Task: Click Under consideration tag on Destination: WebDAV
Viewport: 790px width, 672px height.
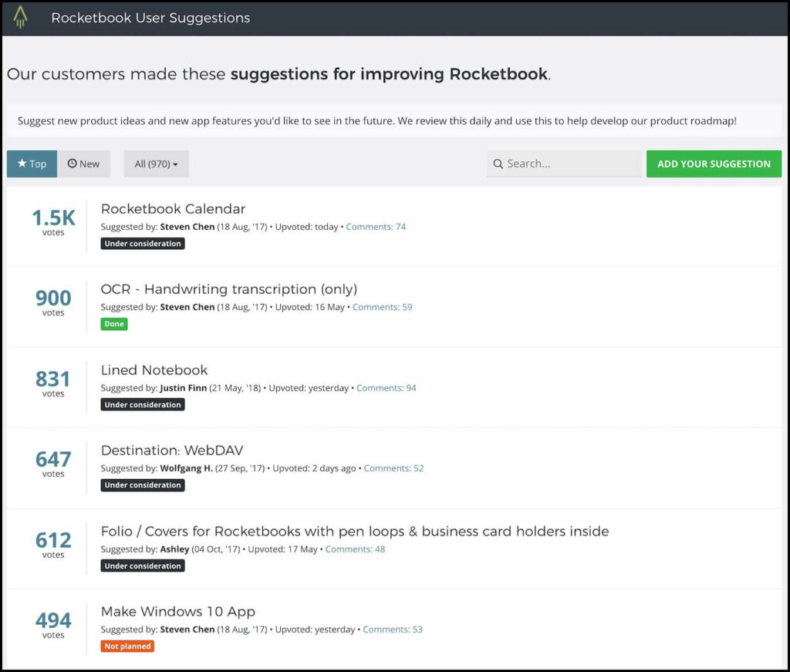Action: pos(143,485)
